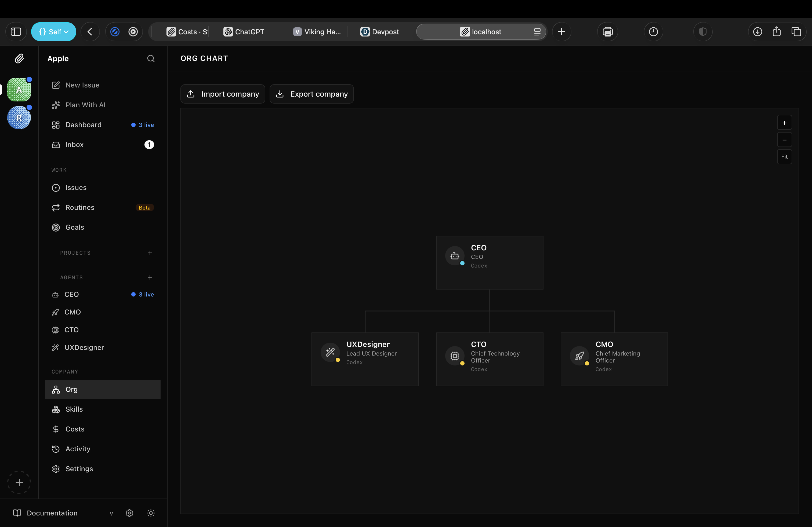Click the UXDesigner wand icon in chart

330,352
